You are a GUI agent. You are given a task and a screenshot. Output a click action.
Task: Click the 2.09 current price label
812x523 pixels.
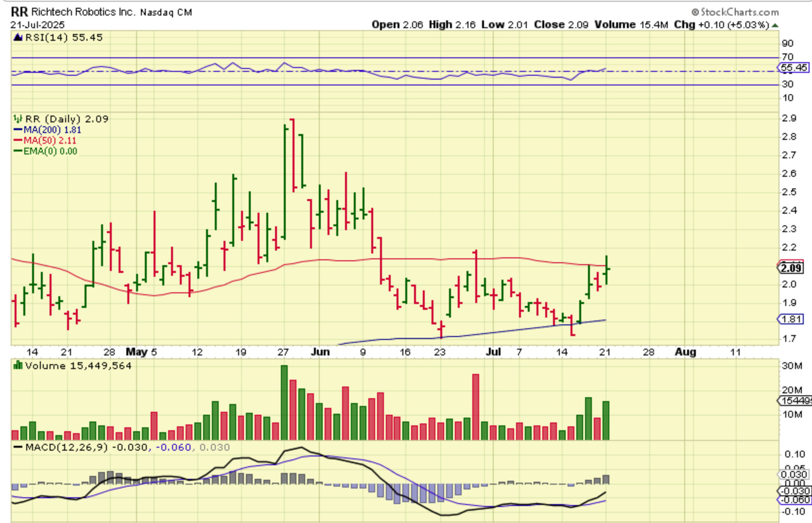pyautogui.click(x=791, y=268)
